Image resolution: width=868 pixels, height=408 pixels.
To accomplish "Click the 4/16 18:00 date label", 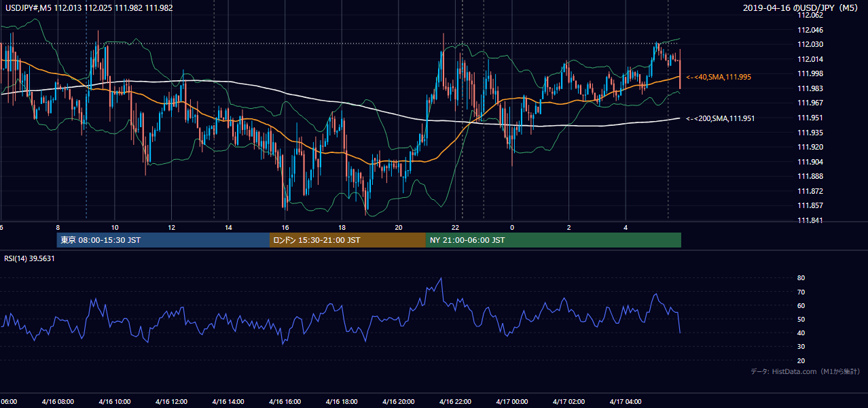I will pyautogui.click(x=342, y=402).
